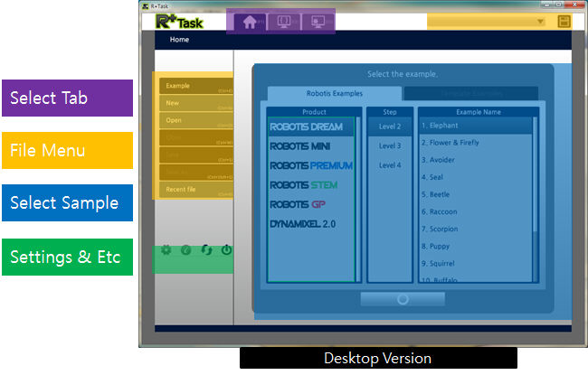Choose Level 2 in the Step list
588x375 pixels.
click(x=390, y=127)
